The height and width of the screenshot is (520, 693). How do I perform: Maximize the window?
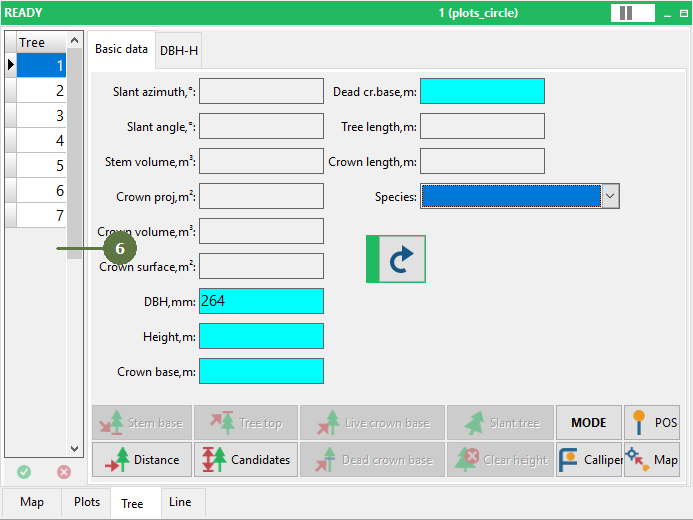pos(683,14)
